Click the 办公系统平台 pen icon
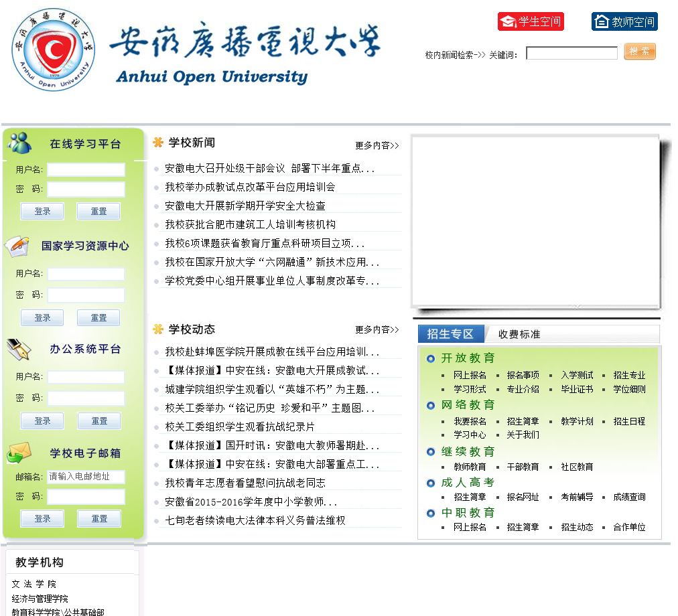 (19, 350)
